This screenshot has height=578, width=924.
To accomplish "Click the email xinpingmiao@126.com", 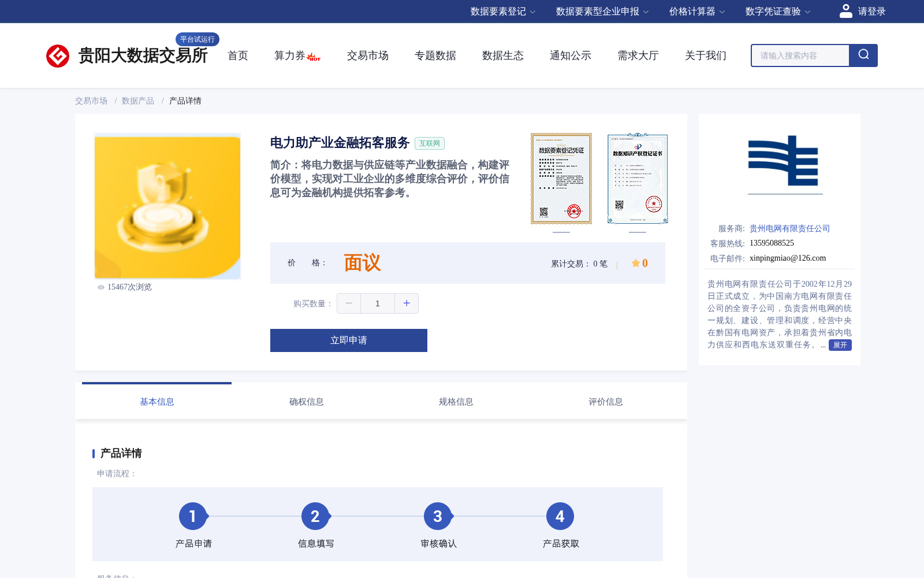I will (788, 258).
